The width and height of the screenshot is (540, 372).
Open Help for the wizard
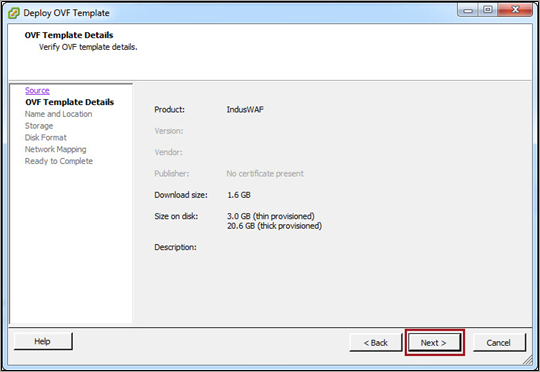click(43, 341)
